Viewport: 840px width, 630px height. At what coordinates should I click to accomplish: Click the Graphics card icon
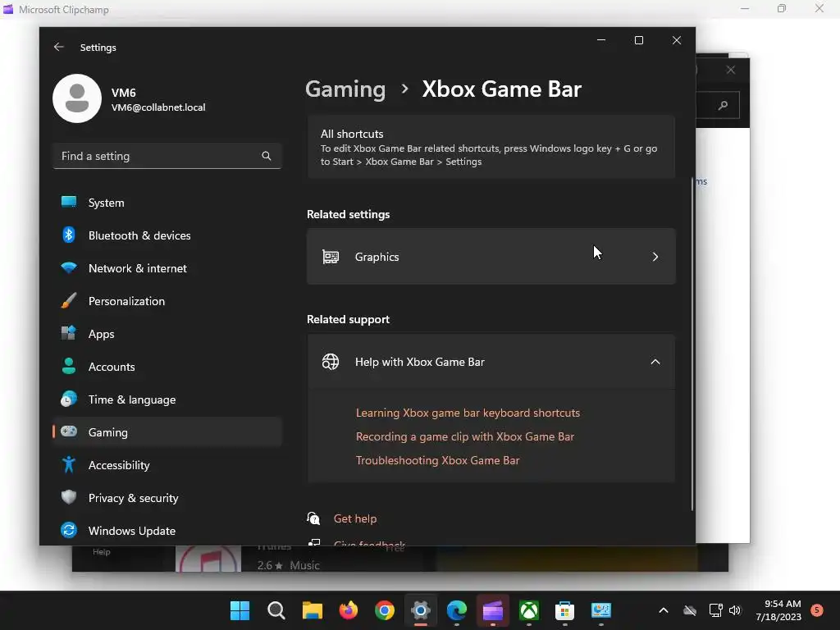(331, 257)
